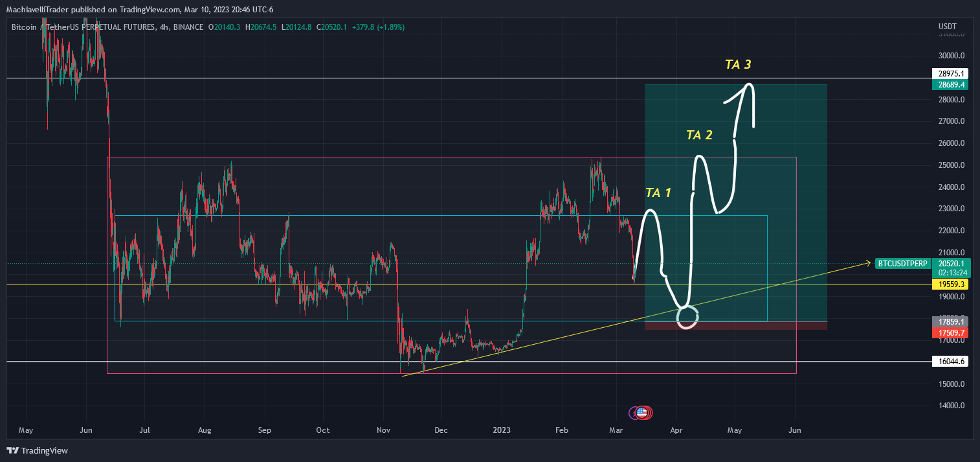
Task: Click the 15000.0 price axis tick
Action: [x=950, y=384]
